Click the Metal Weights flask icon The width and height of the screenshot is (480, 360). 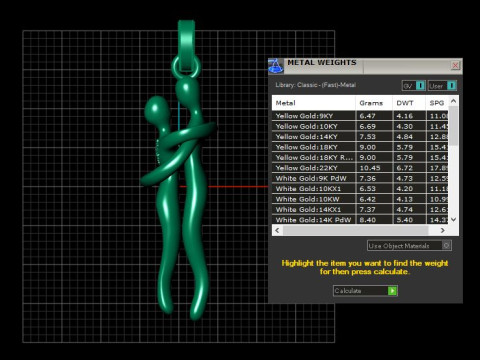click(x=276, y=66)
